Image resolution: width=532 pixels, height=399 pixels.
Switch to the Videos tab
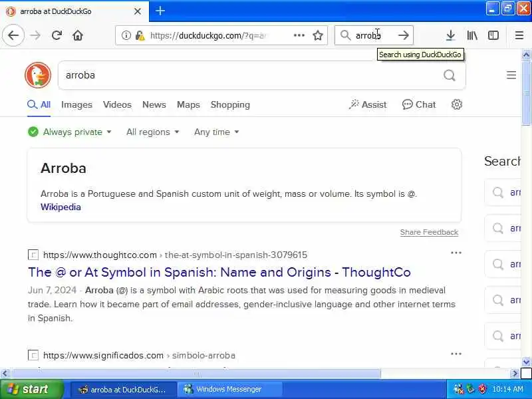click(x=117, y=104)
